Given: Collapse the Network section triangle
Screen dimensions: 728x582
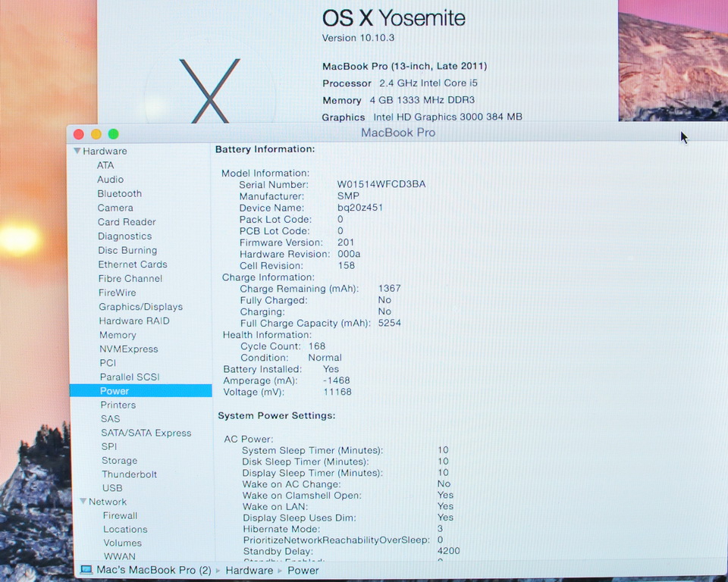Looking at the screenshot, I should pos(83,501).
